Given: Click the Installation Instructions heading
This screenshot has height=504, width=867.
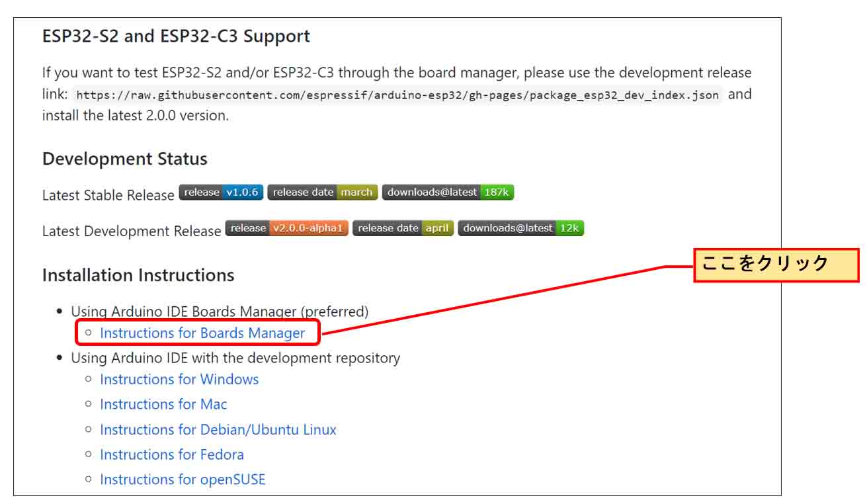Looking at the screenshot, I should tap(138, 275).
